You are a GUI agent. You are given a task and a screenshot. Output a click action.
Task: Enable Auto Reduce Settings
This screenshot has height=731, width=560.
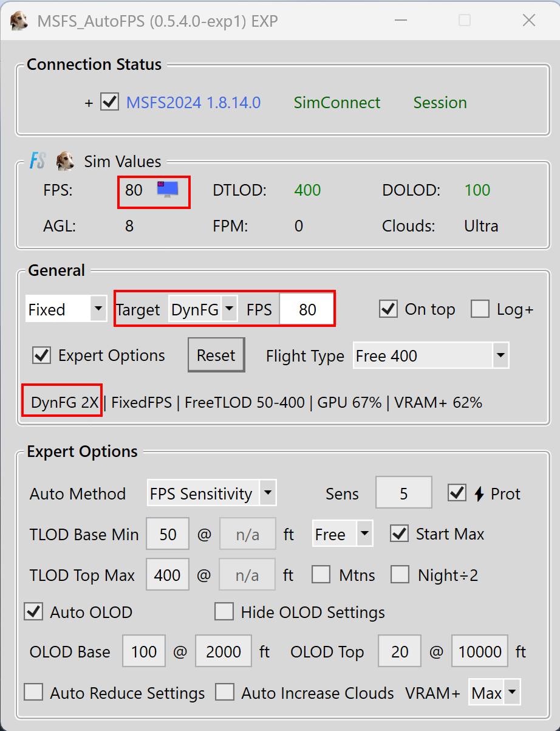[33, 692]
